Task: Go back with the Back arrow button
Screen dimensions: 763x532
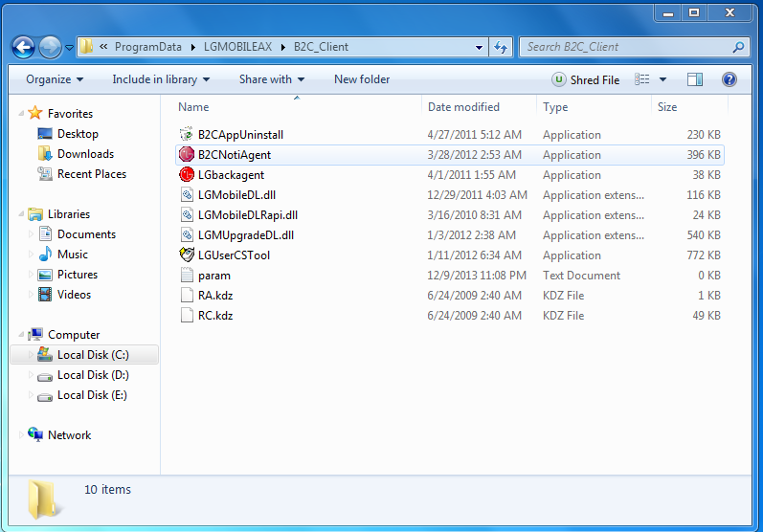Action: click(x=23, y=47)
